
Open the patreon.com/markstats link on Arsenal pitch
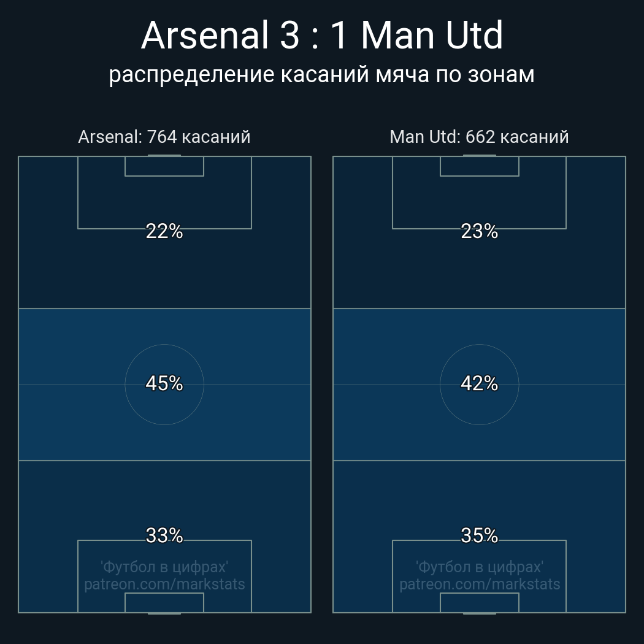164,584
